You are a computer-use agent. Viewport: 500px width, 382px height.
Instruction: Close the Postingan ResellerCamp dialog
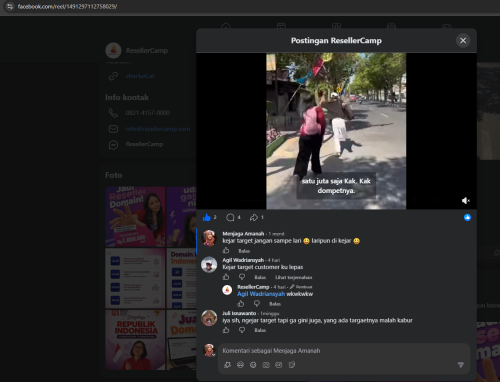coord(463,40)
